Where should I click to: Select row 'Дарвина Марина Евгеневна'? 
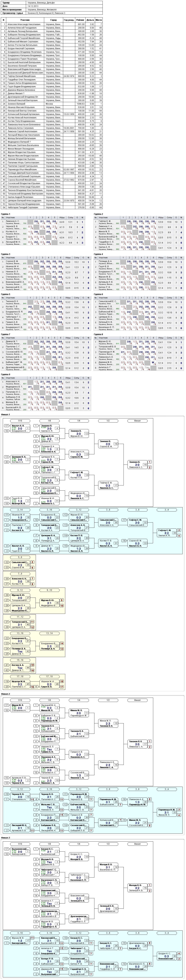click(52, 90)
